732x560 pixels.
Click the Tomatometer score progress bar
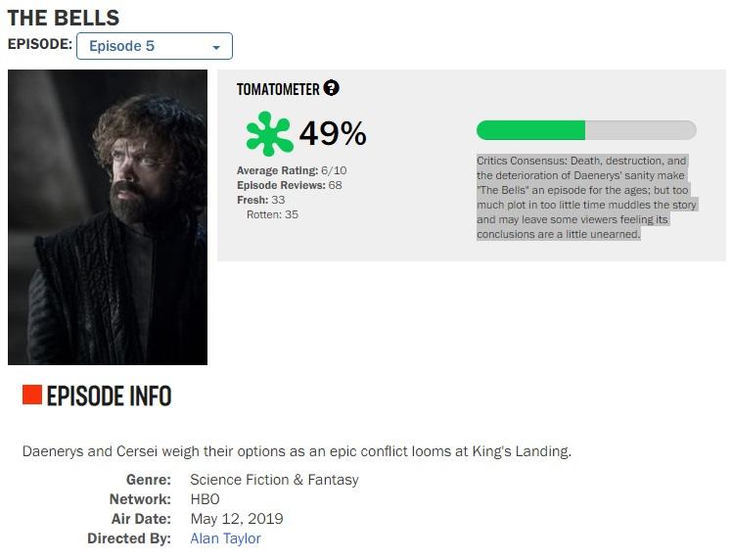pos(585,130)
